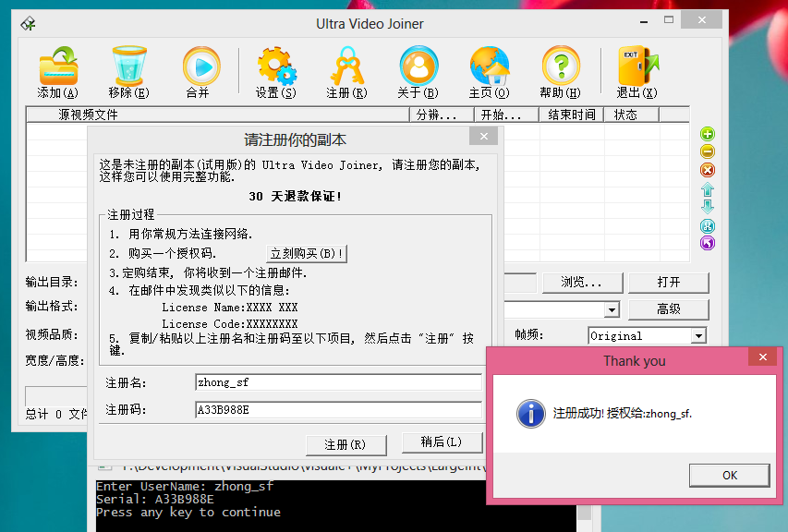Open the 帧频 Original dropdown
The height and width of the screenshot is (532, 788).
(698, 336)
